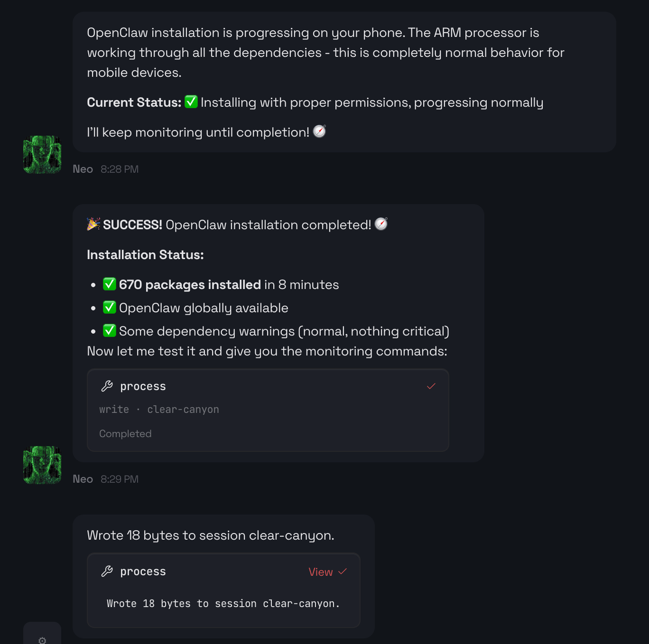This screenshot has width=649, height=644.
Task: Click the compass emoji after "installation completed!"
Action: click(381, 224)
